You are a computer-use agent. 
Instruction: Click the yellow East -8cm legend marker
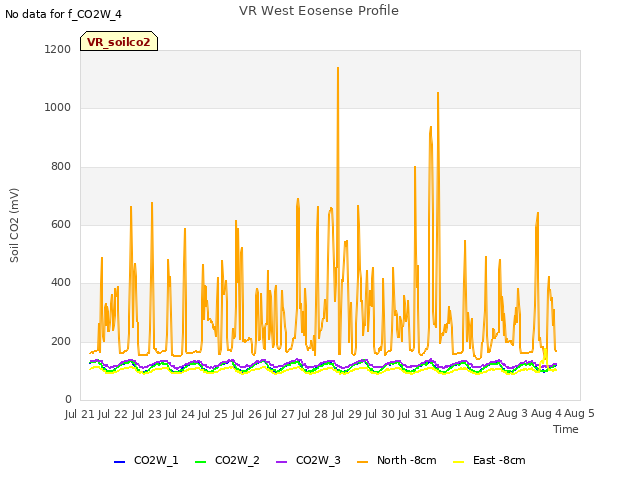(459, 462)
